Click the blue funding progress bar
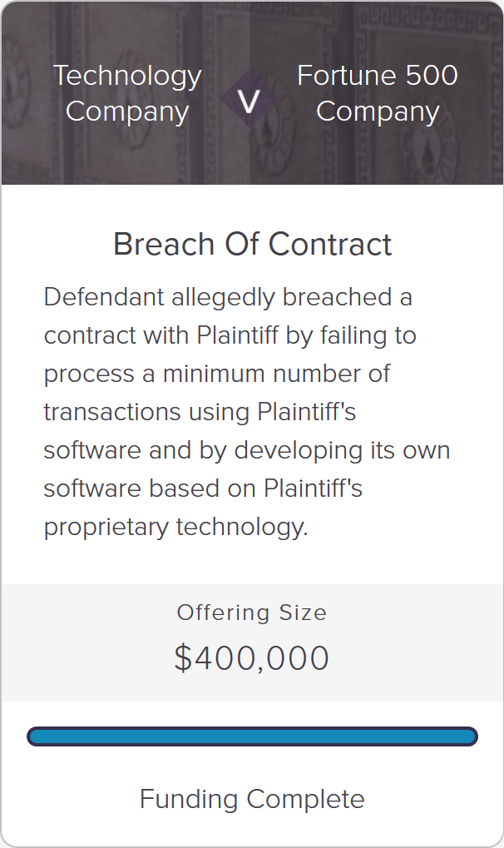This screenshot has width=504, height=848. point(252,736)
